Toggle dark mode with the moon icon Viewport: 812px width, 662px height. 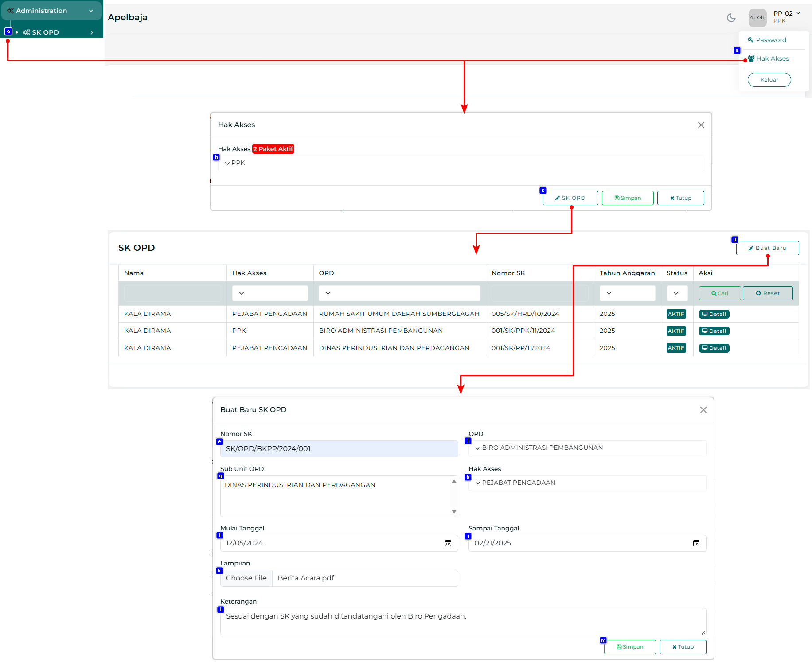[x=731, y=18]
